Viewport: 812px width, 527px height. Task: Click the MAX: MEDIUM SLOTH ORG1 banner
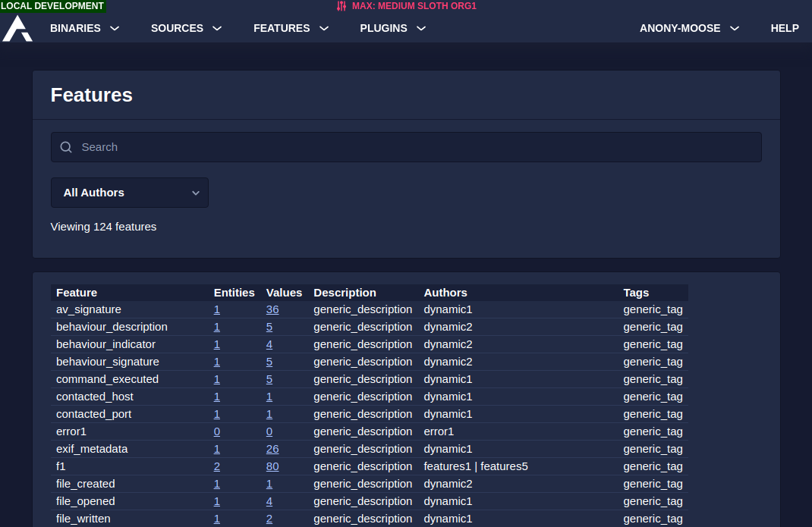coord(414,6)
